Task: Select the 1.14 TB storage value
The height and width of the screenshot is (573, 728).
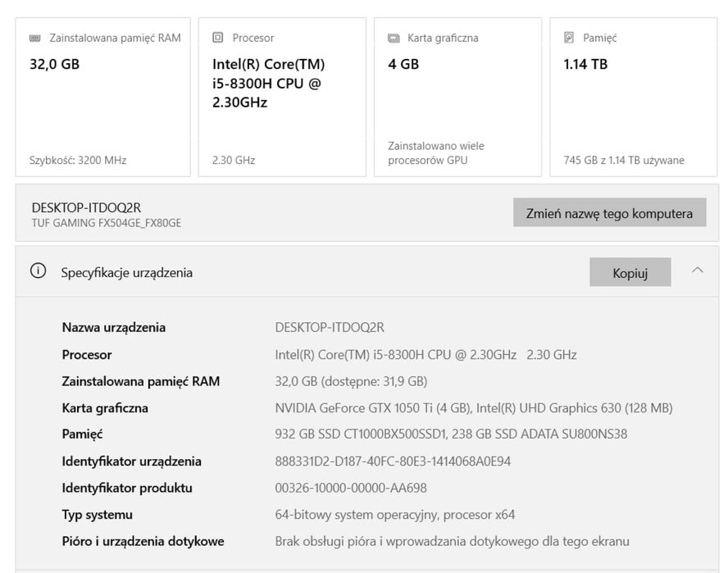Action: (x=585, y=64)
